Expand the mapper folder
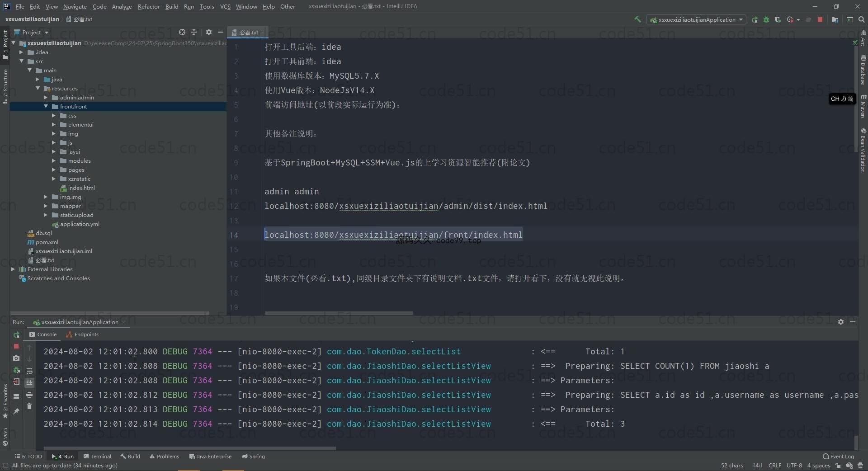Screen dimensions: 868x471 tap(46, 206)
